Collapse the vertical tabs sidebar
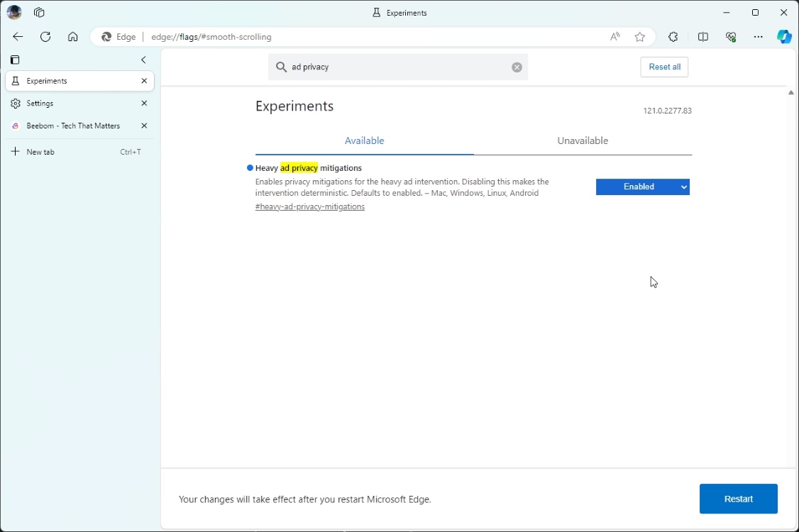799x532 pixels. pos(143,60)
